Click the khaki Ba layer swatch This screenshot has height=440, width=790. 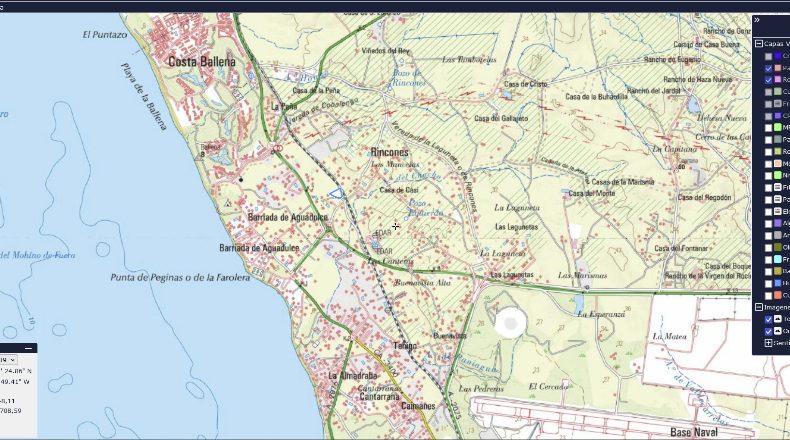tap(778, 271)
